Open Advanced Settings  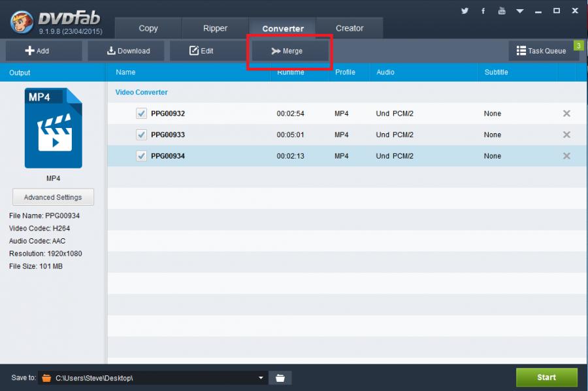[x=53, y=197]
